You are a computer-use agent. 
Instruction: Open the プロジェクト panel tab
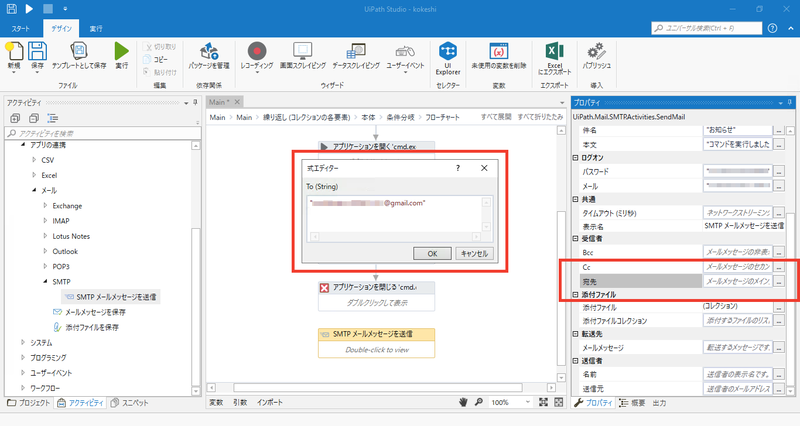(x=29, y=403)
